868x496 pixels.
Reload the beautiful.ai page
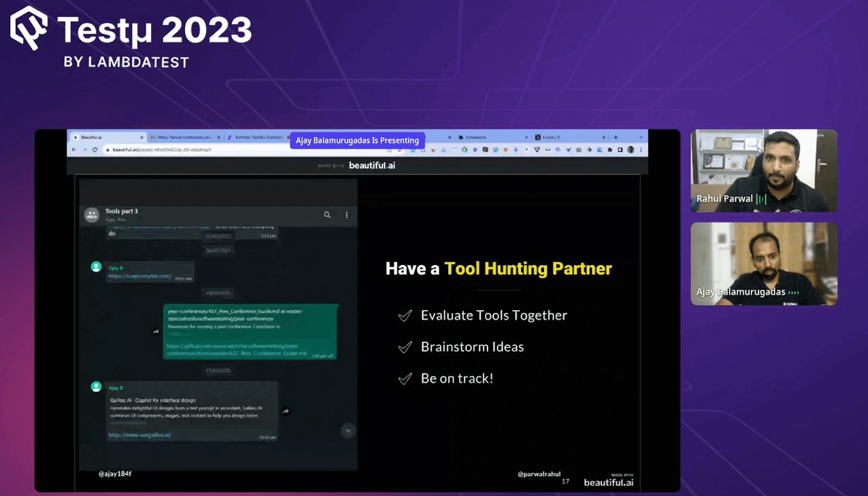pyautogui.click(x=94, y=150)
